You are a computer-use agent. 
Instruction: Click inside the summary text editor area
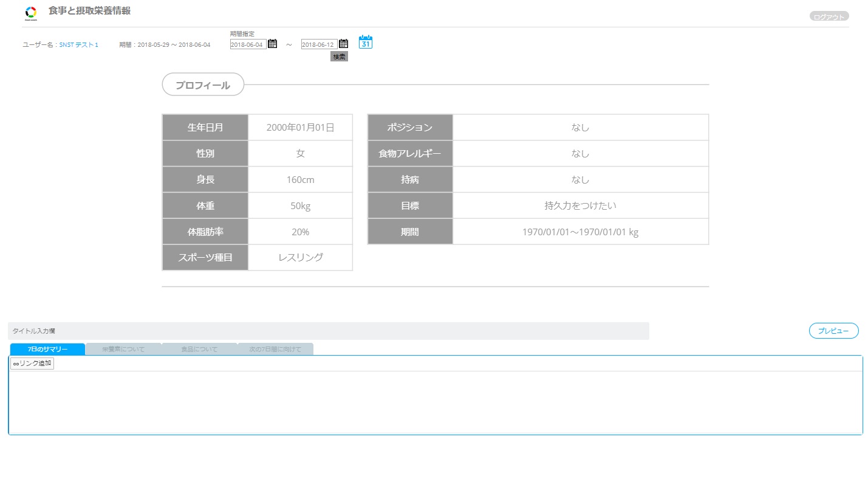tap(435, 401)
